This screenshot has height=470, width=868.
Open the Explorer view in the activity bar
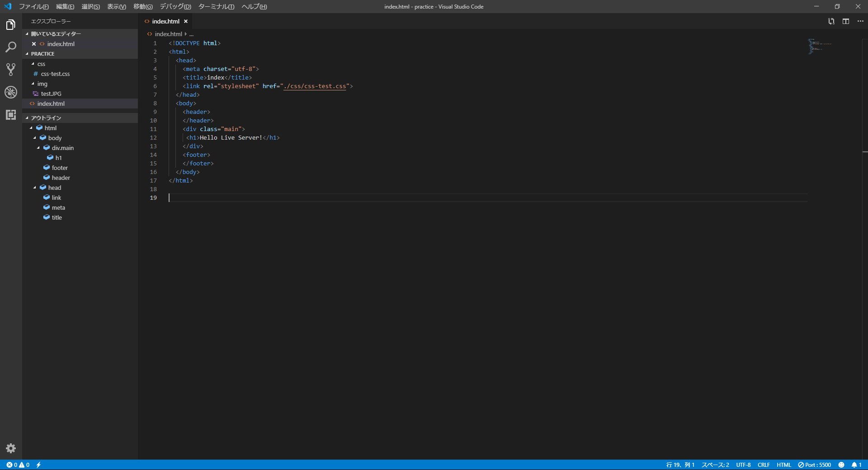click(11, 24)
